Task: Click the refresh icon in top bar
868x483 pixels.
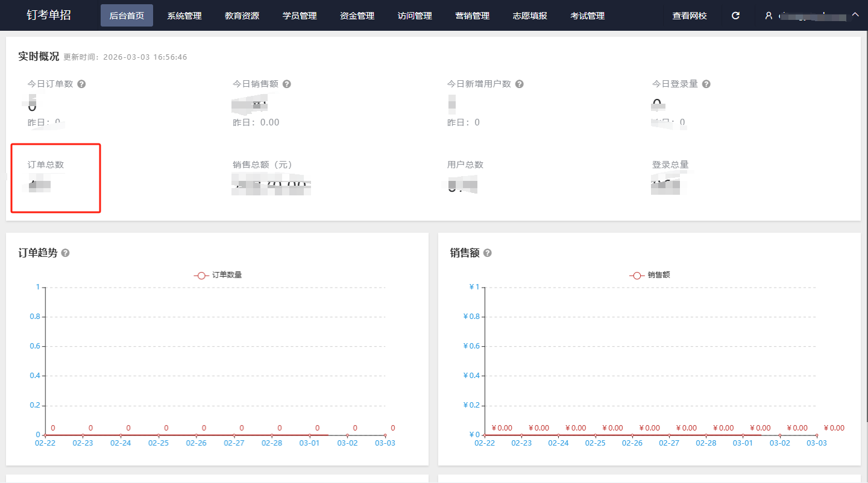Action: click(735, 16)
